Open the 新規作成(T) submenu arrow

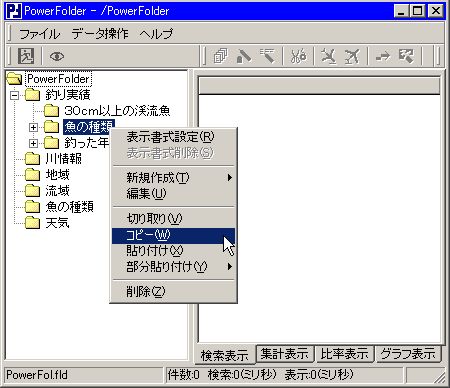(x=229, y=178)
